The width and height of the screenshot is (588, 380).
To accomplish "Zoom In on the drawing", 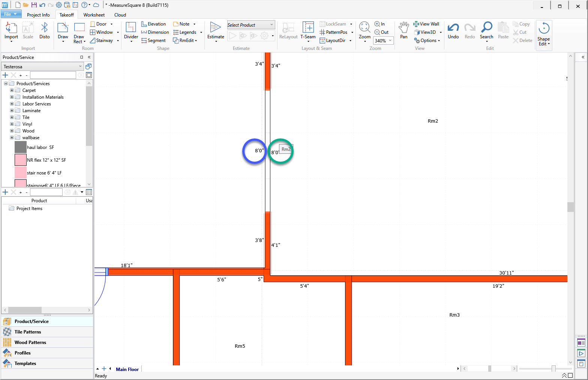I will tap(379, 24).
